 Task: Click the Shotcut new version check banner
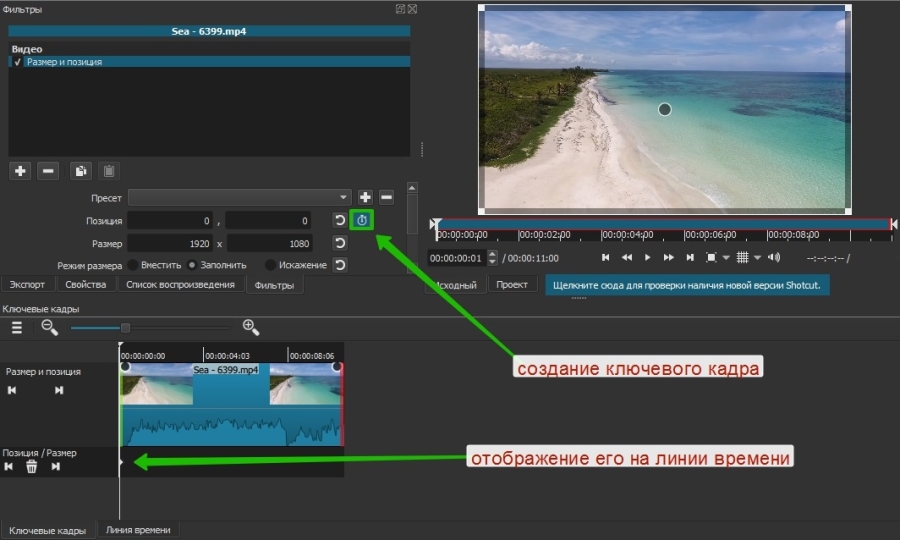click(x=687, y=285)
